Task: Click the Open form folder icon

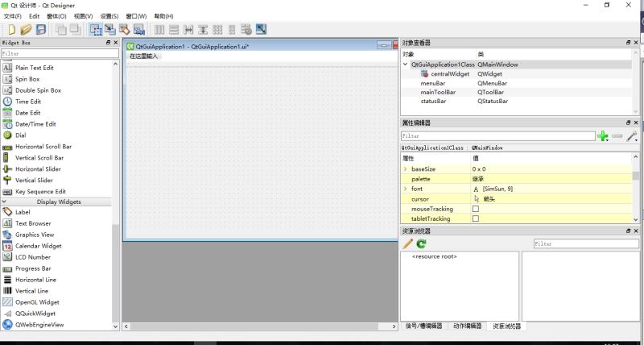Action: [26, 29]
